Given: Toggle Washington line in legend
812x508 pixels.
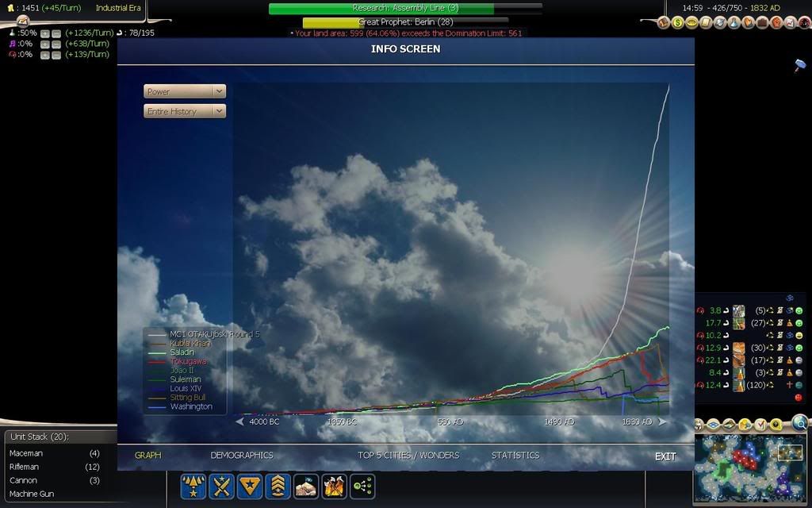Looking at the screenshot, I should tap(180, 406).
